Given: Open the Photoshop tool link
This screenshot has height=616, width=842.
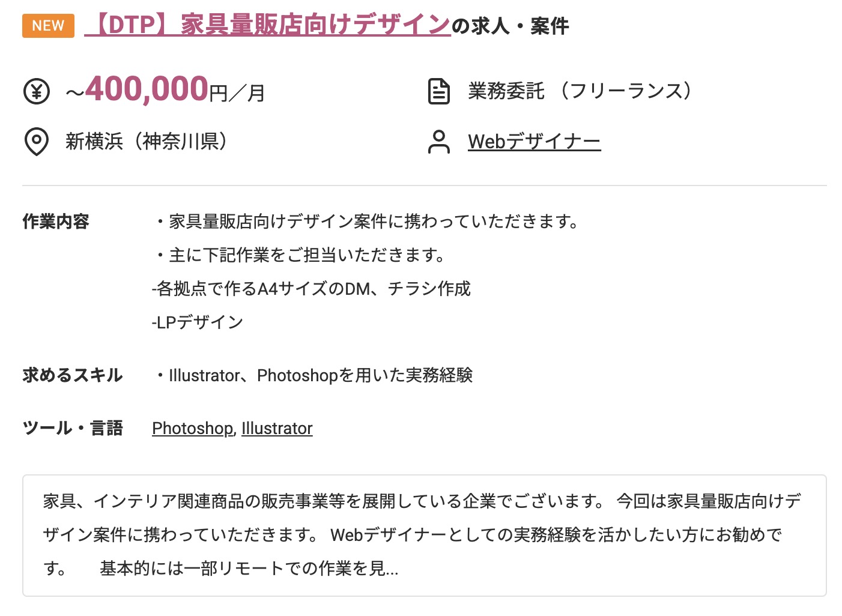Looking at the screenshot, I should tap(192, 428).
